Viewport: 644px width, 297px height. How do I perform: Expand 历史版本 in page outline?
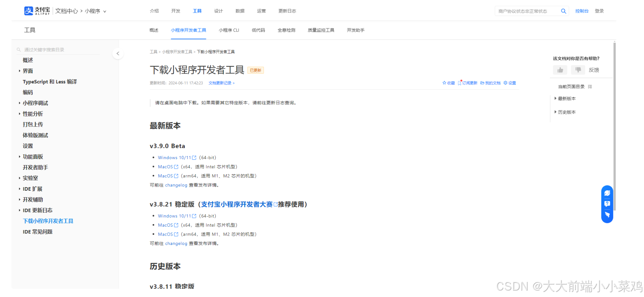click(x=555, y=112)
